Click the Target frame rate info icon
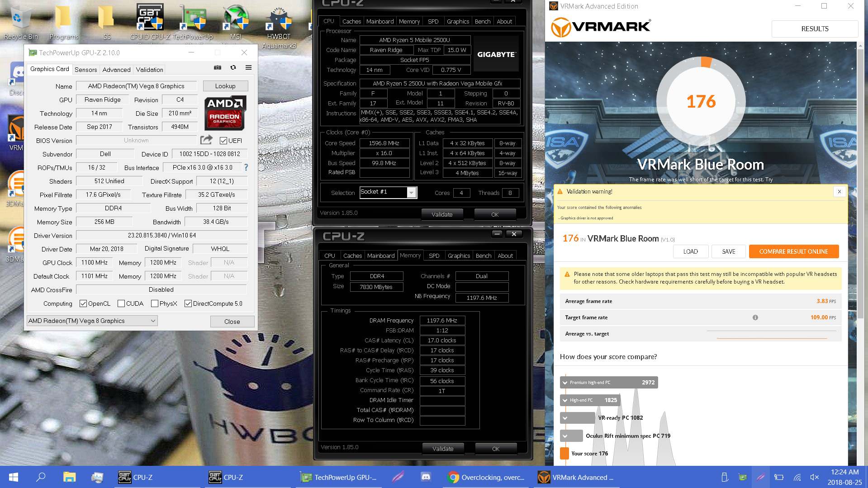 [755, 317]
